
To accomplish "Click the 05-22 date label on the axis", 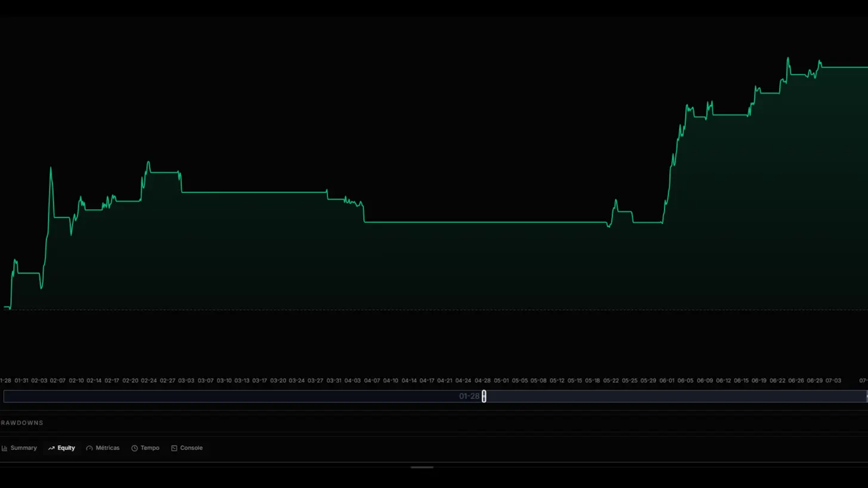I will pos(611,381).
